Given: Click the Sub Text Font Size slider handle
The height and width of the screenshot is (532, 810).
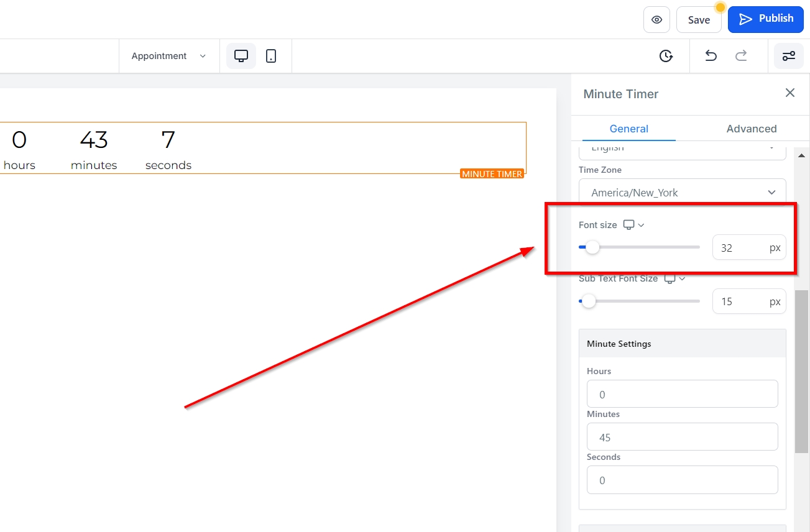Looking at the screenshot, I should click(x=588, y=301).
